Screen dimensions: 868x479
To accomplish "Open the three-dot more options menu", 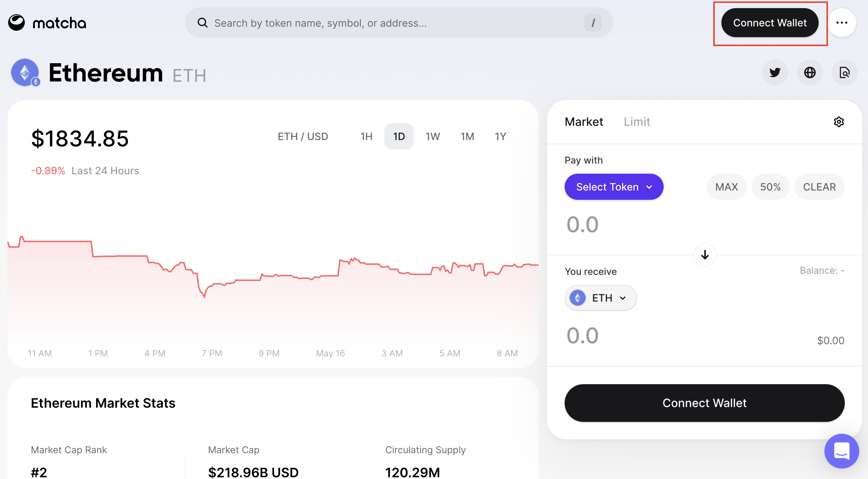I will click(841, 23).
